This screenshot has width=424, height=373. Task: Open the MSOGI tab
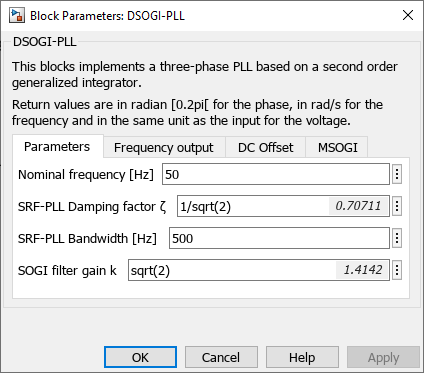click(x=337, y=147)
